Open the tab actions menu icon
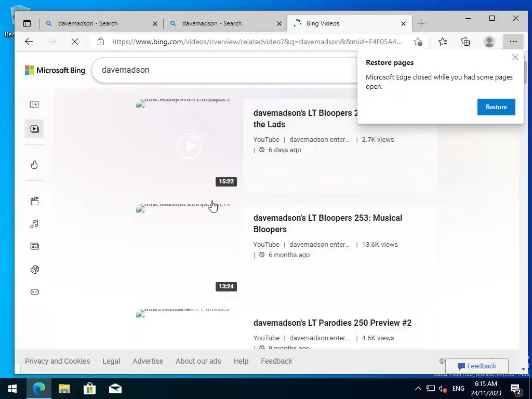Image resolution: width=532 pixels, height=399 pixels. coord(27,23)
